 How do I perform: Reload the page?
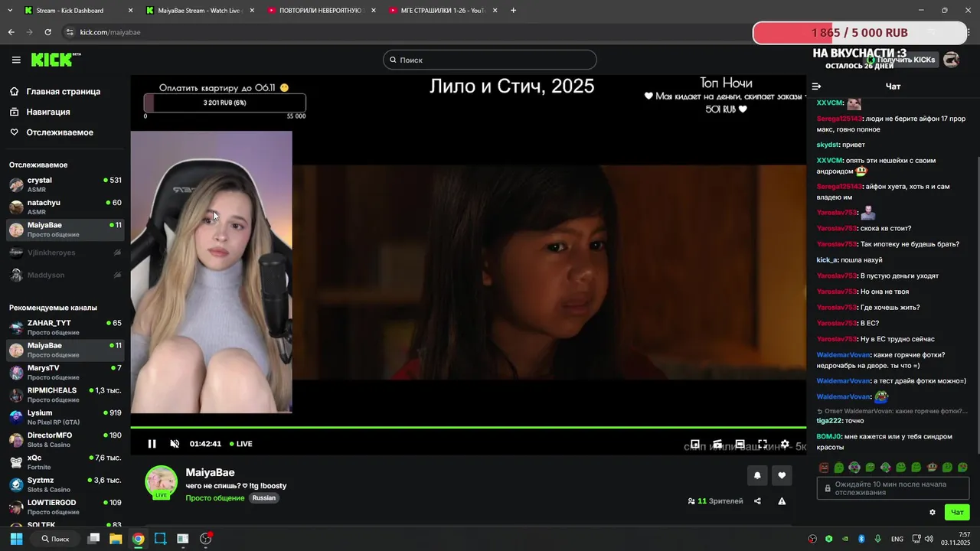47,32
